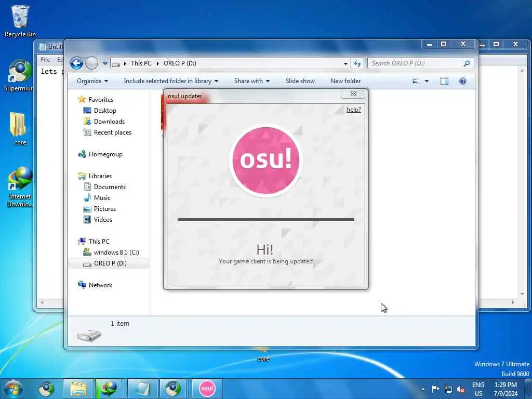This screenshot has width=532, height=399.
Task: Click the search magnifier icon
Action: [467, 63]
